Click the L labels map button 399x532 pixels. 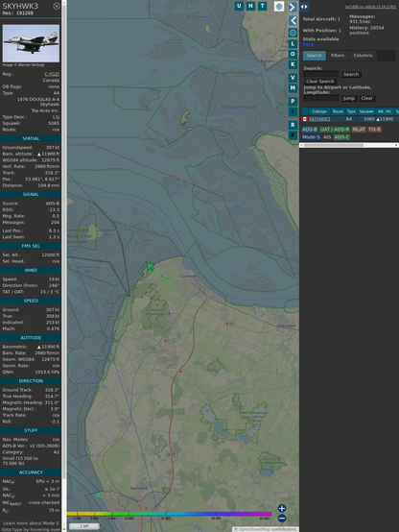click(x=293, y=44)
